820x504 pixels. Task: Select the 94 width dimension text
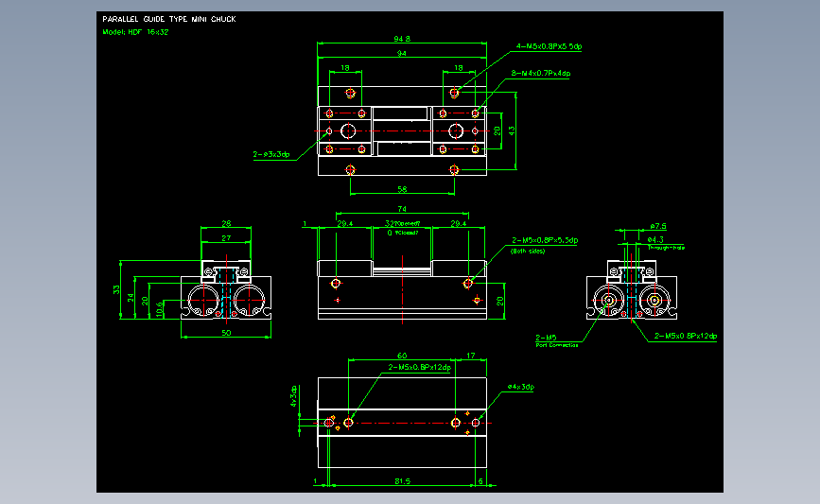click(402, 53)
